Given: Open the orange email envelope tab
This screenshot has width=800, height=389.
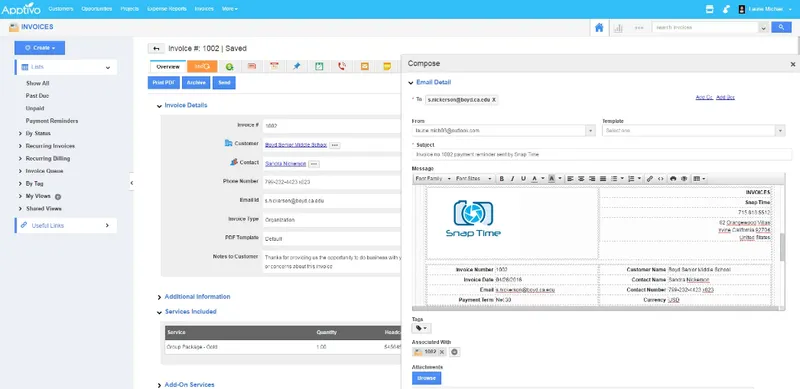Looking at the screenshot, I should click(x=364, y=66).
